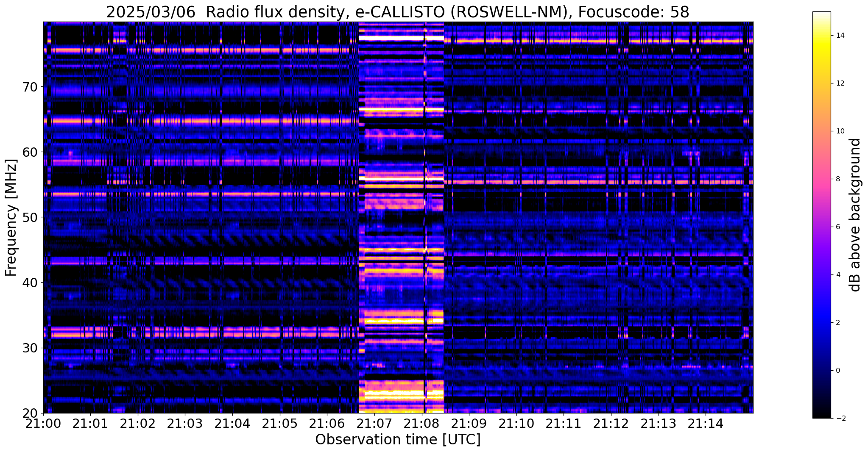Click the 'Observation time [UTC]' axis label

(398, 440)
